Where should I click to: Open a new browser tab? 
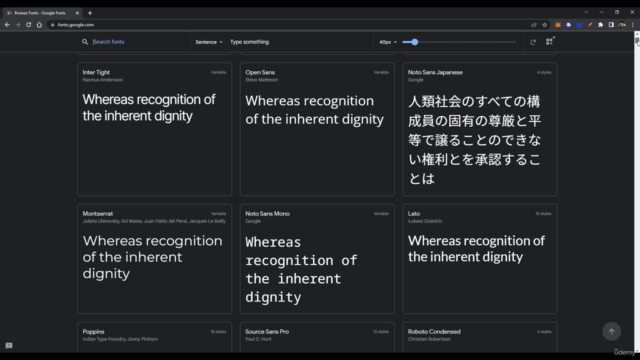pos(90,13)
